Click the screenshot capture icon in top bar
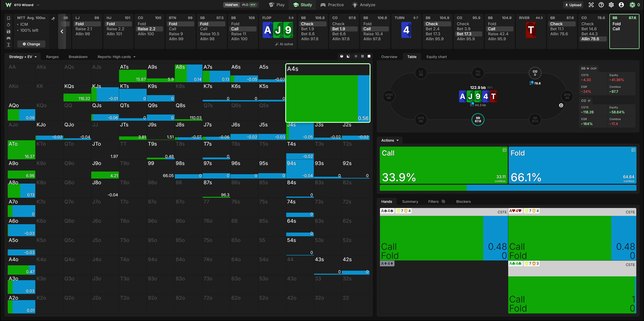Screen dimensions: 644x321 (591, 5)
